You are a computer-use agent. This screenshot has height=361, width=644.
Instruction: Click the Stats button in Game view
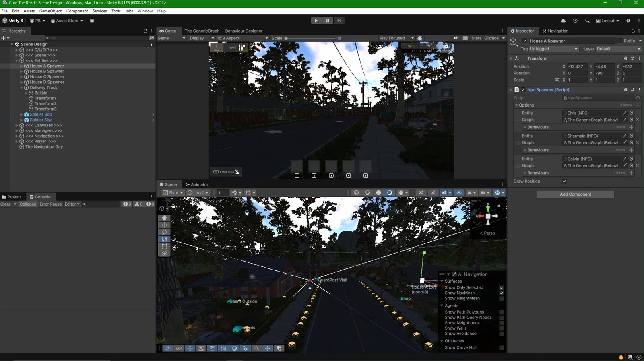pos(476,38)
